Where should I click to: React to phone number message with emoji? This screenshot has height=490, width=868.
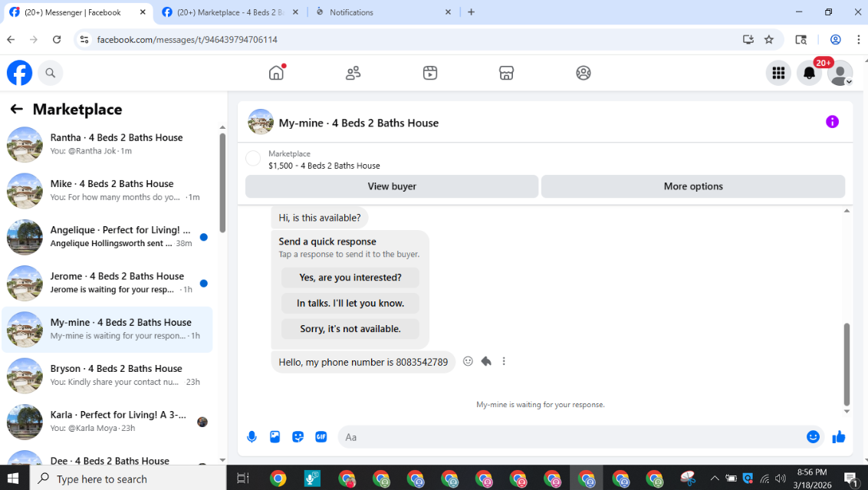468,361
